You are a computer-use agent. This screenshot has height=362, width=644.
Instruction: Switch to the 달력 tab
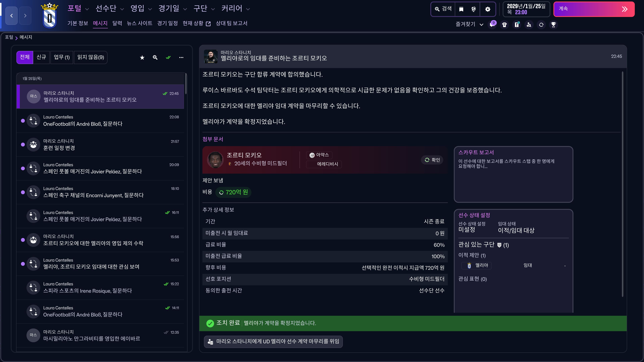pyautogui.click(x=117, y=23)
